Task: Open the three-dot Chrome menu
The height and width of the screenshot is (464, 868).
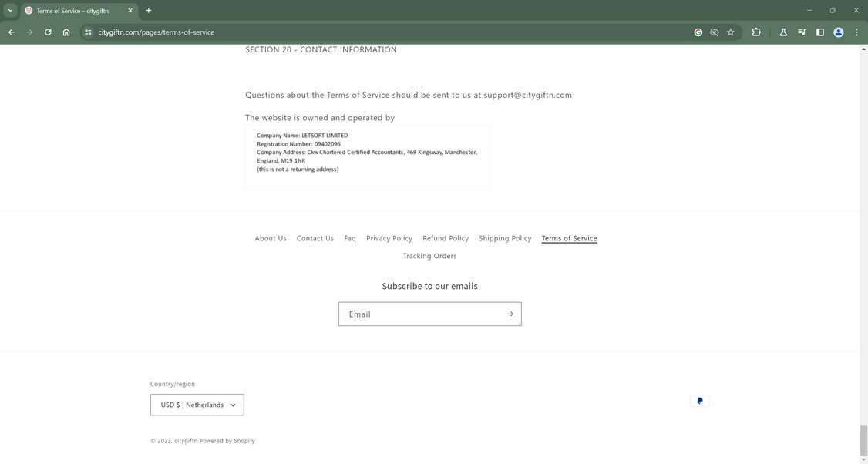Action: pos(856,32)
